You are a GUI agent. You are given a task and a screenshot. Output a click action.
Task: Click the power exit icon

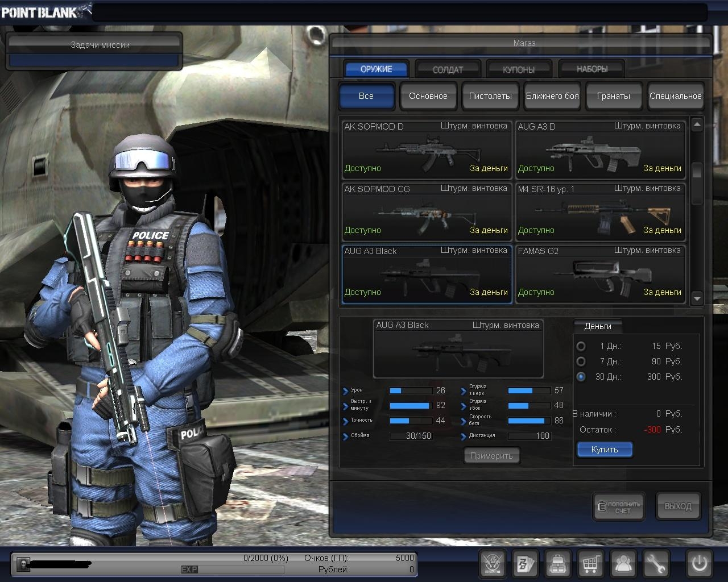click(x=699, y=564)
